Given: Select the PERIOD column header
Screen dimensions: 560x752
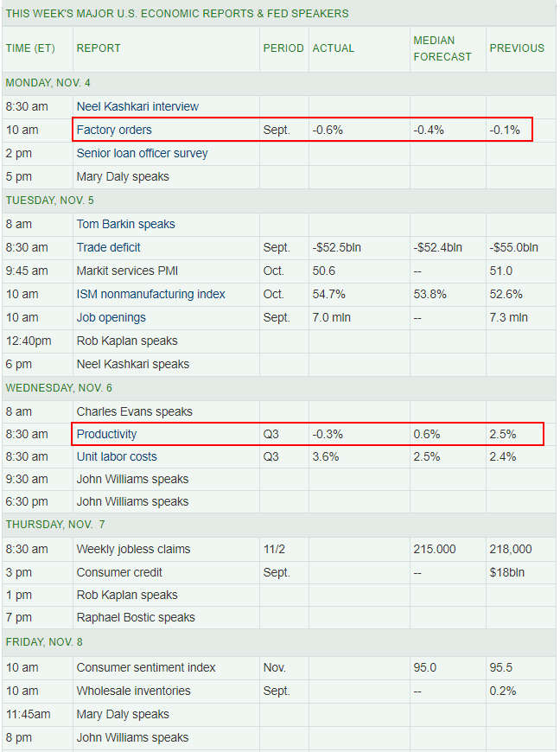Looking at the screenshot, I should pos(283,48).
